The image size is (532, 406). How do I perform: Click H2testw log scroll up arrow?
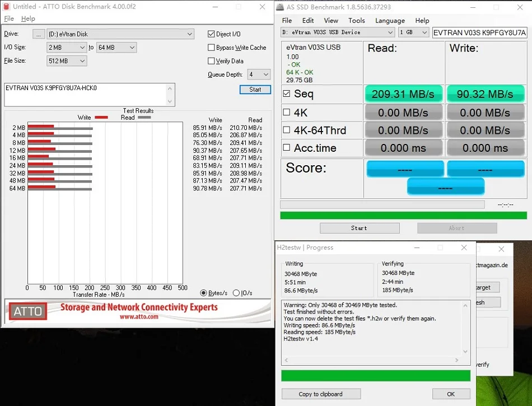tap(465, 306)
